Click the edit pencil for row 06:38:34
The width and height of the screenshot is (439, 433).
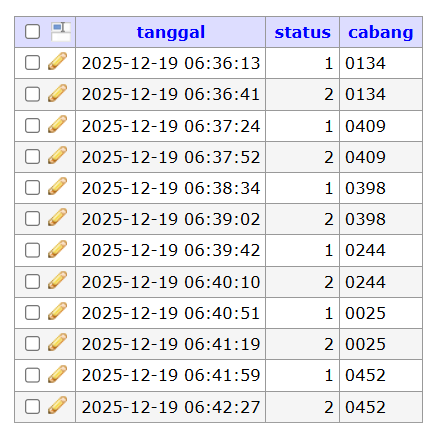[x=57, y=186]
